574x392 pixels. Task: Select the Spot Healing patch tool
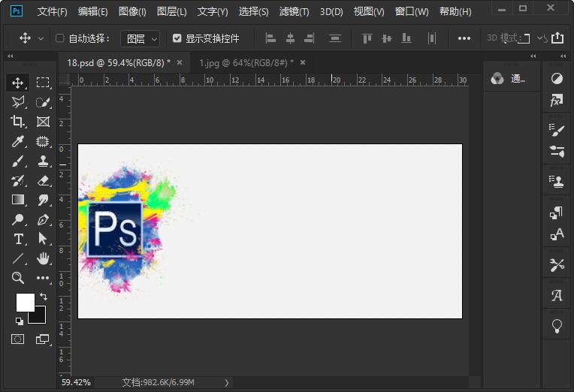[43, 141]
